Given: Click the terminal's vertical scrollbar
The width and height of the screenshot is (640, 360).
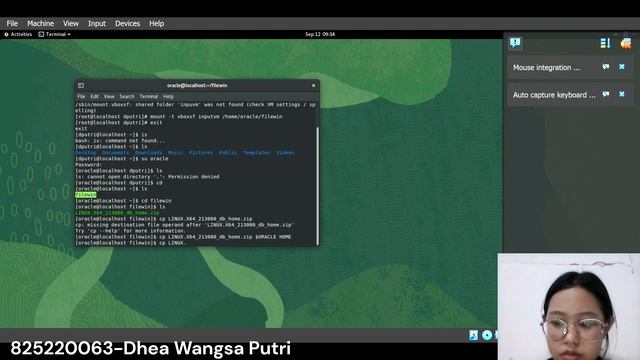Looking at the screenshot, I should tap(318, 186).
